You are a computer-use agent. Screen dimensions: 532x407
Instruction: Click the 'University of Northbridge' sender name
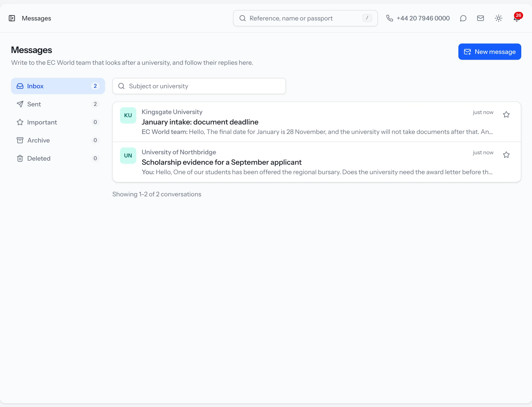tap(179, 152)
